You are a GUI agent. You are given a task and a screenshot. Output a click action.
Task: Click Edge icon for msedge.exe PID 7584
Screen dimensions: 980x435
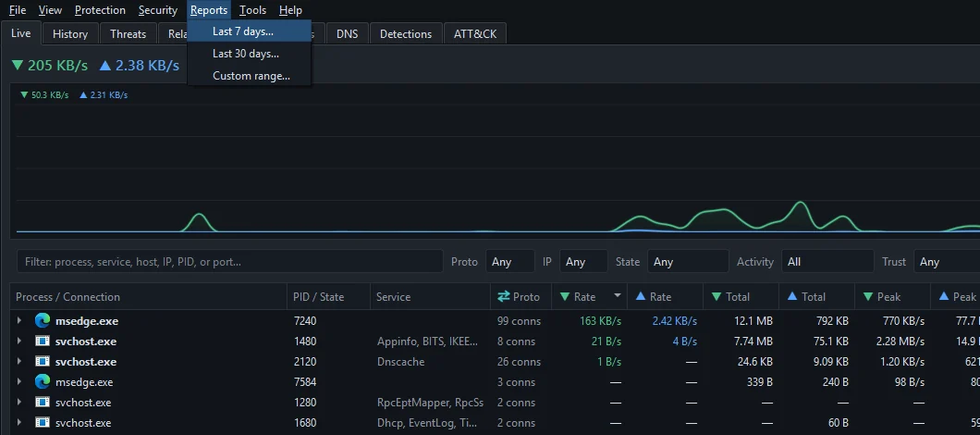tap(42, 382)
